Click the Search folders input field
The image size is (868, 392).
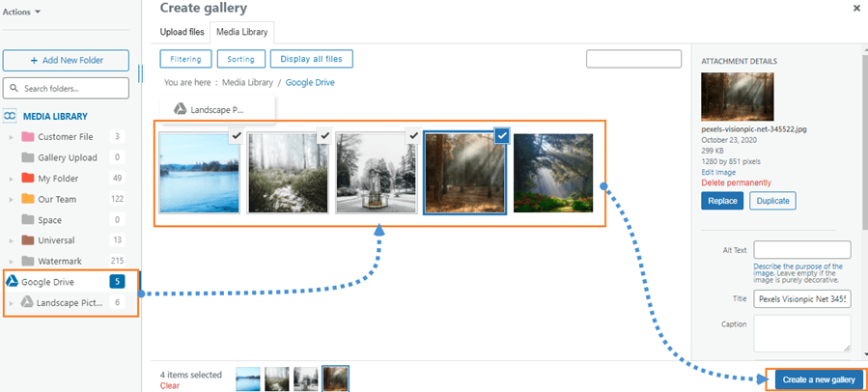coord(67,89)
